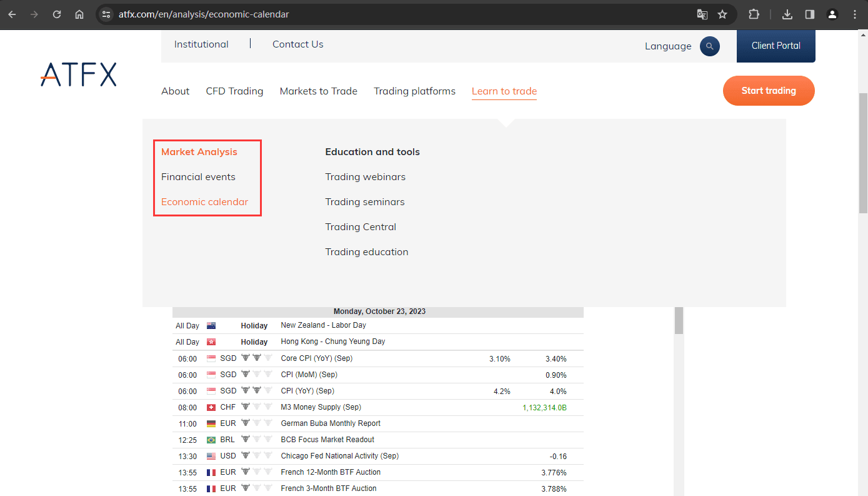This screenshot has height=496, width=868.
Task: Click volatility bull icons for M3 Money Supply
Action: coord(257,407)
